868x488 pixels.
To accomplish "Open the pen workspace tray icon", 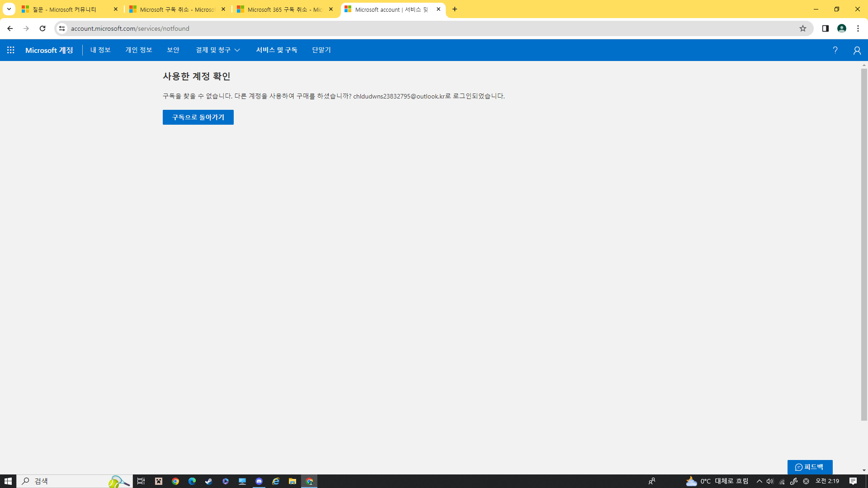I will pos(794,481).
